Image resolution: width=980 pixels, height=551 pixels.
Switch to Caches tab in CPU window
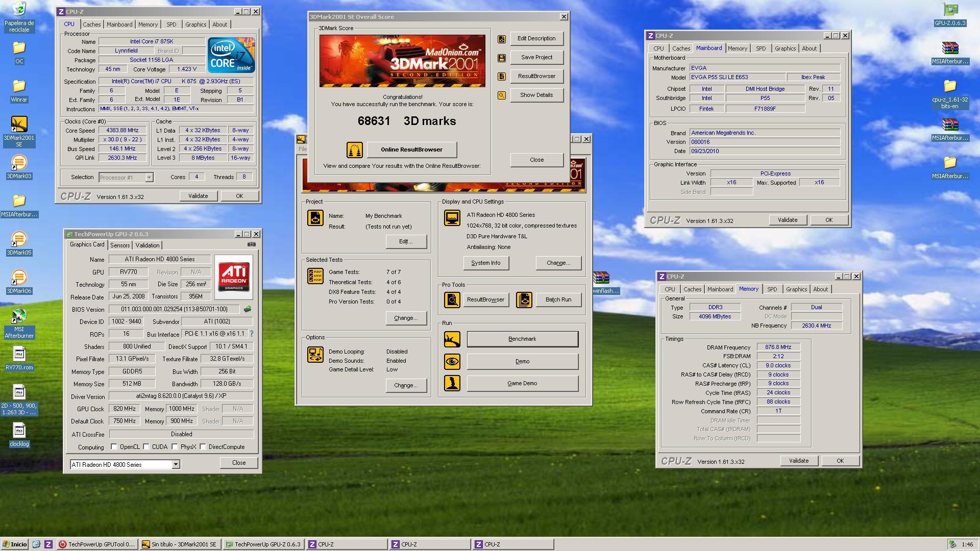tap(92, 24)
